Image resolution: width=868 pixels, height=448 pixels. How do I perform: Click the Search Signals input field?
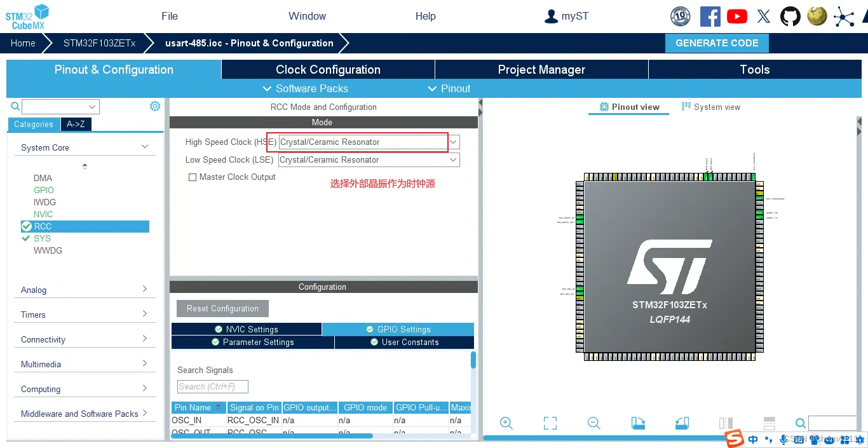[x=213, y=386]
